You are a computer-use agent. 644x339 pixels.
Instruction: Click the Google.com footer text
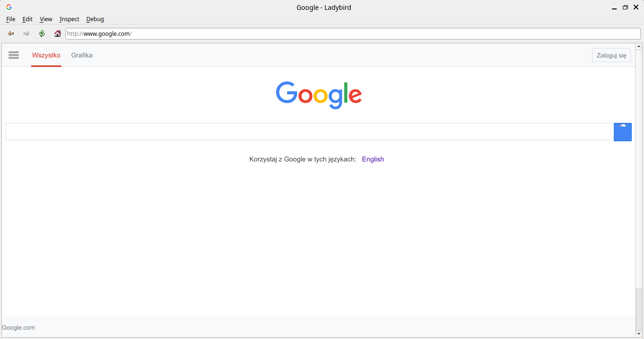coord(18,328)
